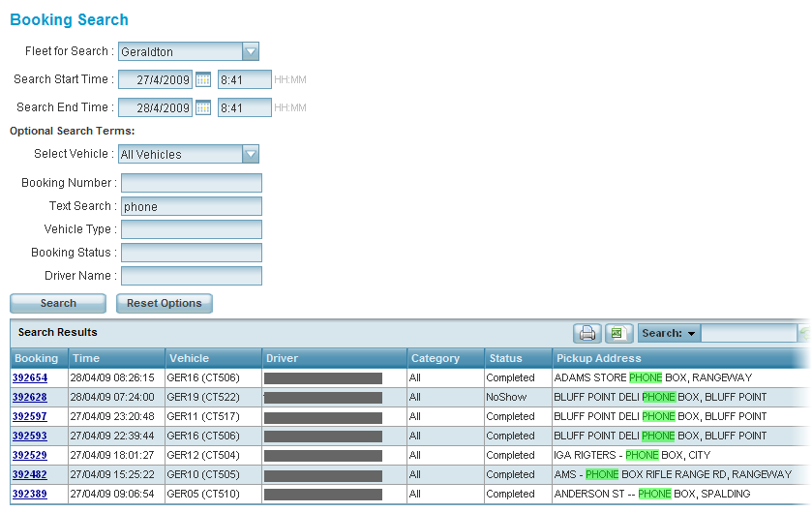
Task: Open the results Search filter menu
Action: point(669,334)
